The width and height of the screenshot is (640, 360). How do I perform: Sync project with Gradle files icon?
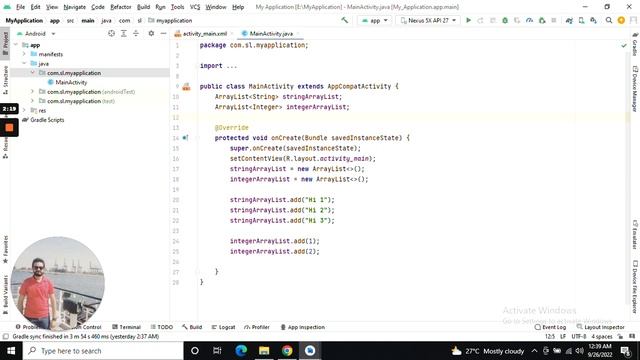click(x=569, y=20)
